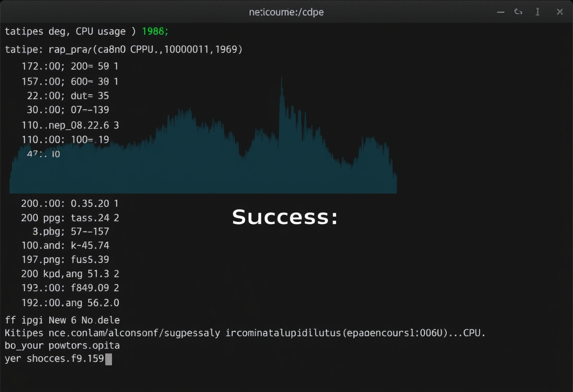573x392 pixels.
Task: Click the long line starting "Kitipes nce.conlam"
Action: [245, 333]
